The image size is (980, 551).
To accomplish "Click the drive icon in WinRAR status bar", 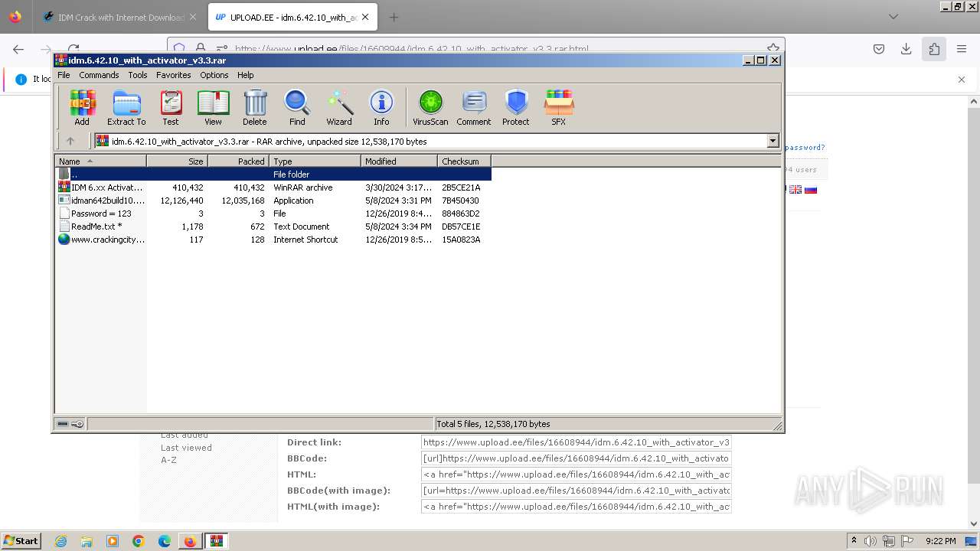I will [x=64, y=424].
